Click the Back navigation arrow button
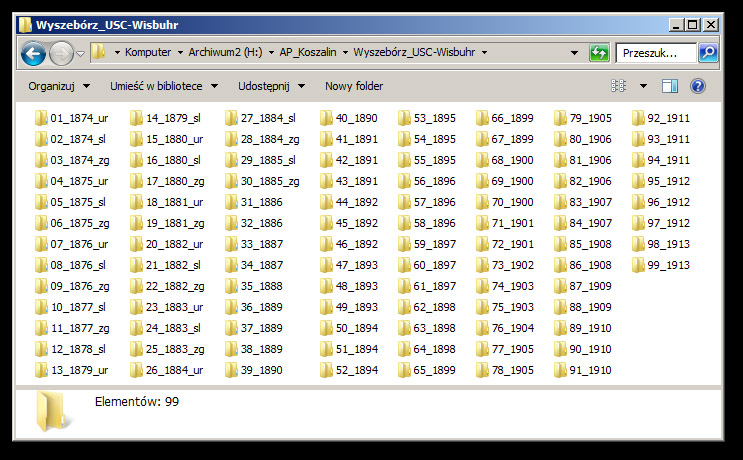This screenshot has width=743, height=460. point(33,53)
